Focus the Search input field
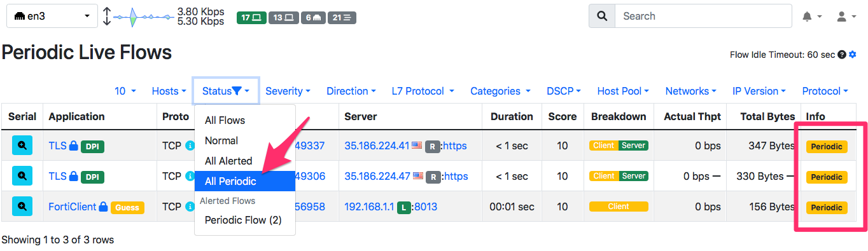 pos(703,17)
